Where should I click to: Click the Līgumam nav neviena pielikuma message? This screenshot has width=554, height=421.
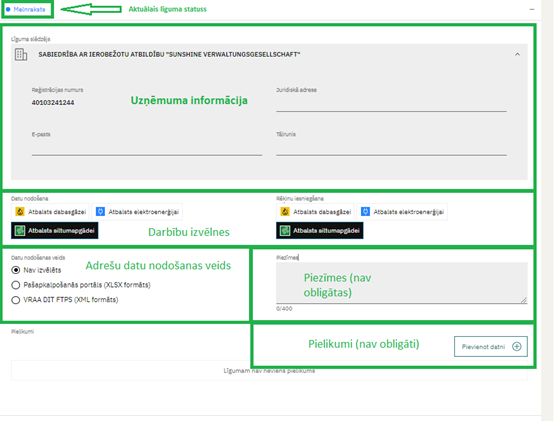269,371
